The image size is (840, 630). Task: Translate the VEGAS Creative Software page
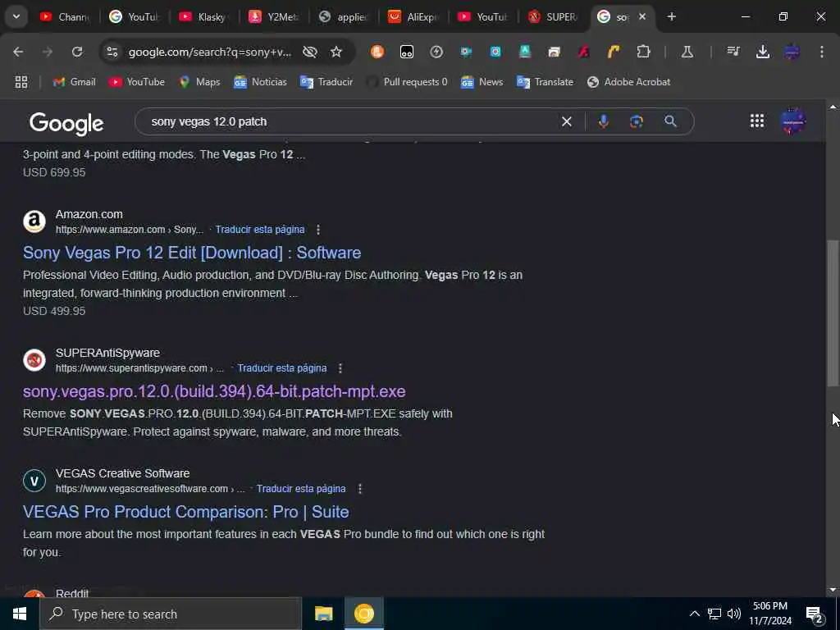[x=301, y=489]
